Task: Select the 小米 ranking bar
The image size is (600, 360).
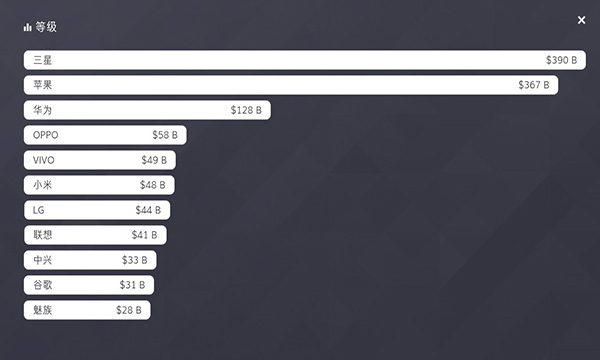Action: [99, 185]
